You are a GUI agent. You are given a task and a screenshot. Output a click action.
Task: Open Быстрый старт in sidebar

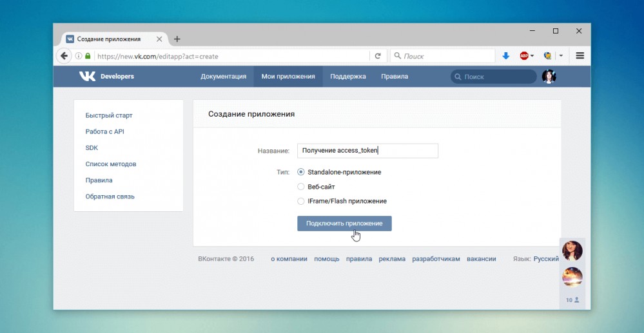click(x=109, y=116)
